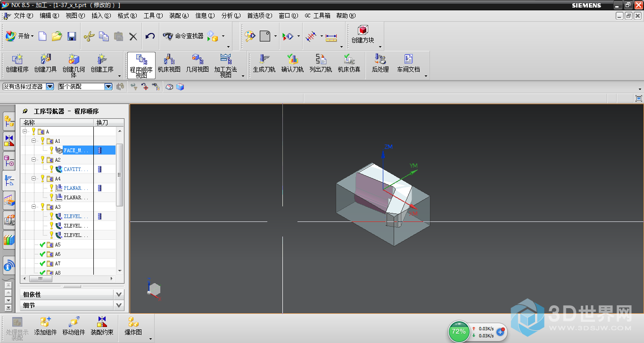Click 创建方块 create block icon
644x343 pixels.
coord(363,34)
